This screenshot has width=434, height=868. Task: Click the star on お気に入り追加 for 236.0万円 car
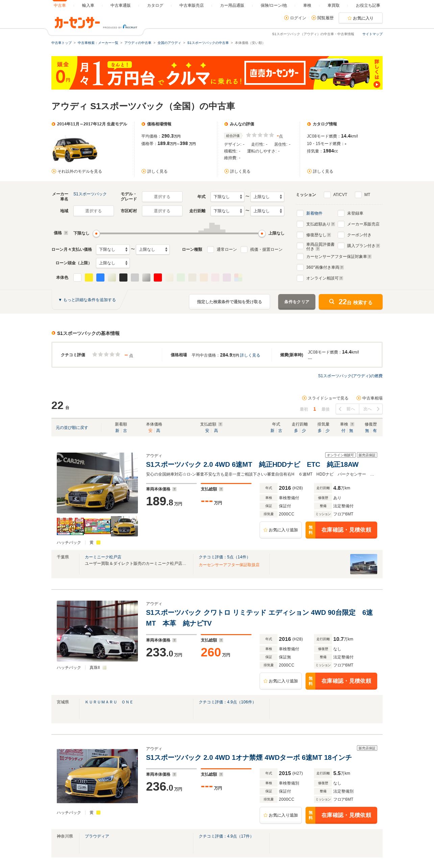point(265,815)
